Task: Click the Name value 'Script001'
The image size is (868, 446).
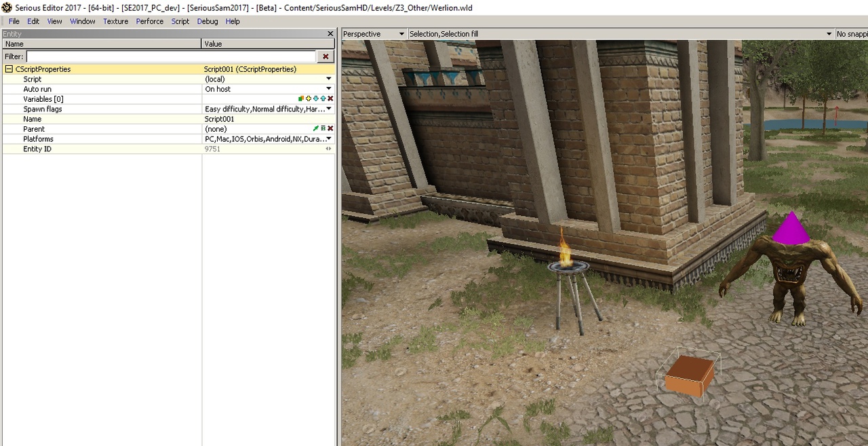Action: 219,119
